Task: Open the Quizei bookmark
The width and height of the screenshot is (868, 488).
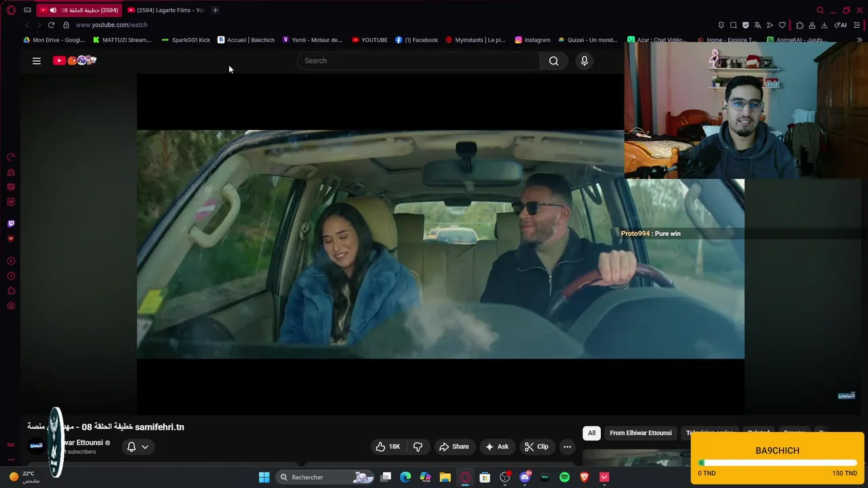Action: coord(588,40)
